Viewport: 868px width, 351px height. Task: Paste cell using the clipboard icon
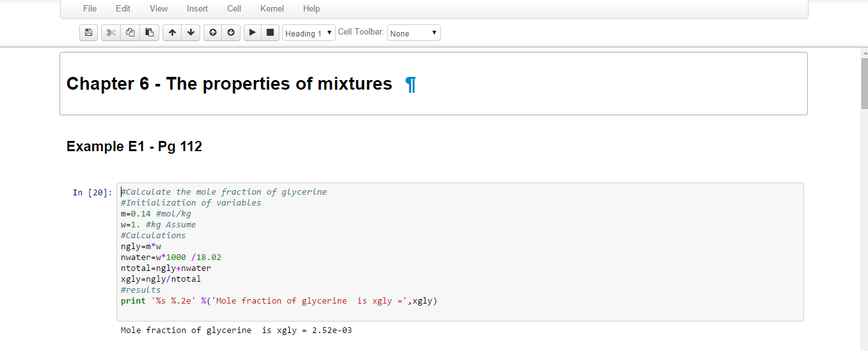[x=149, y=33]
